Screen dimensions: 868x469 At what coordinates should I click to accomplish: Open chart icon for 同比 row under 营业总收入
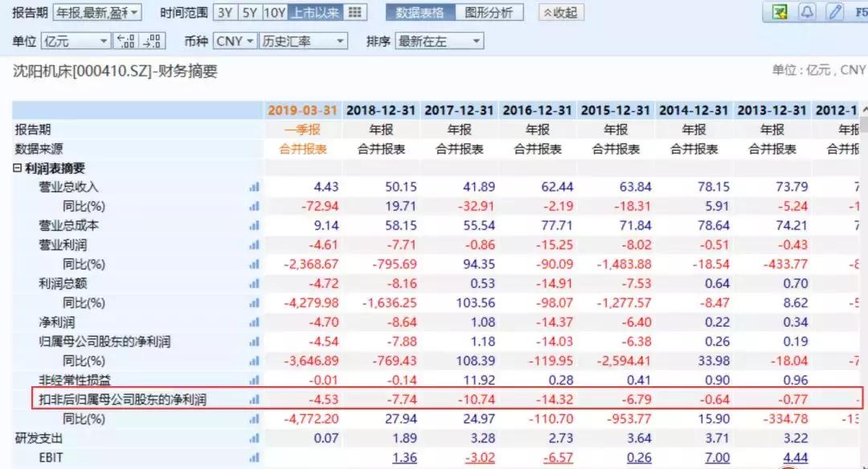click(254, 207)
